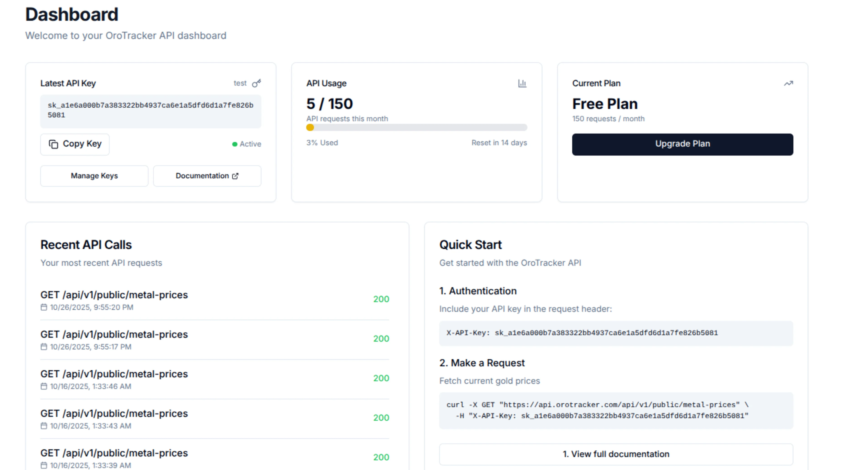Click the copy icon in the Copy Key button
The height and width of the screenshot is (470, 868).
coord(53,144)
